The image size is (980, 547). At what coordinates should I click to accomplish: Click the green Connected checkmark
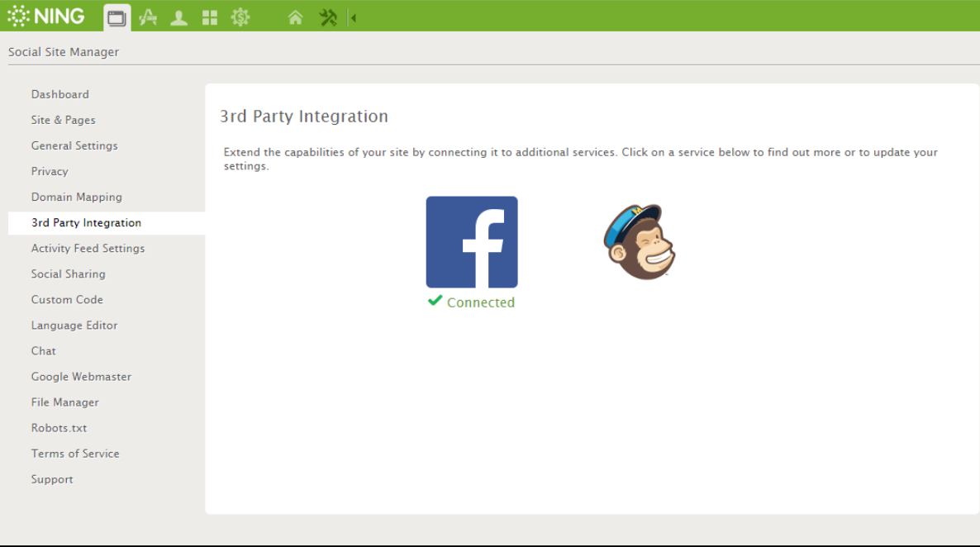pyautogui.click(x=435, y=302)
